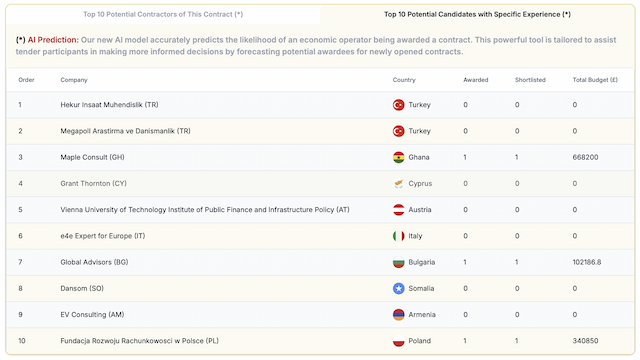
Task: Click the Turkey flag icon for Hekur Insaat
Action: tap(398, 105)
